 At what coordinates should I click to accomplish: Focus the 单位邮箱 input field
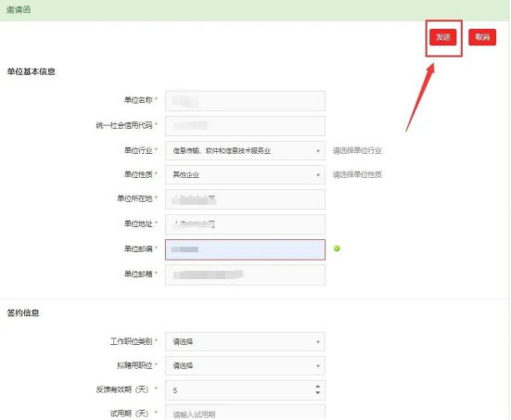tap(245, 274)
